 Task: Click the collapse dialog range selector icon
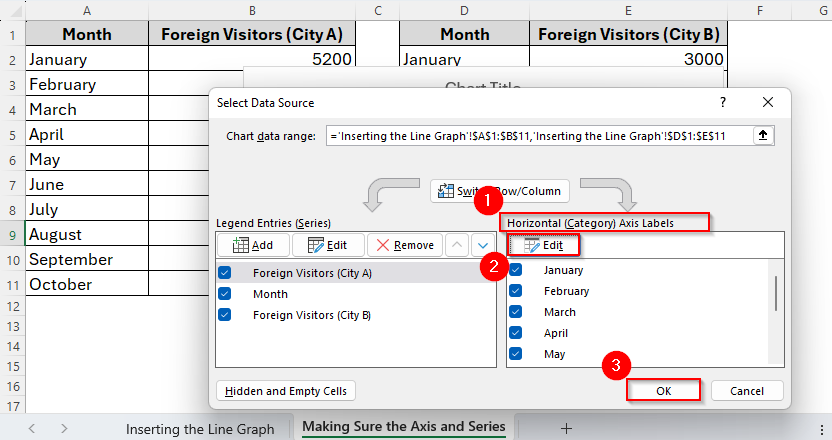click(x=763, y=136)
